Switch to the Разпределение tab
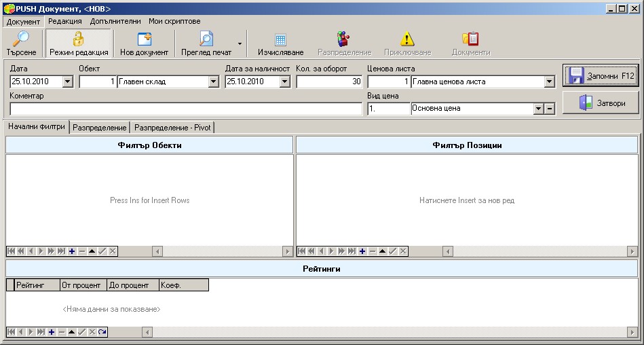Image resolution: width=644 pixels, height=345 pixels. (x=99, y=128)
